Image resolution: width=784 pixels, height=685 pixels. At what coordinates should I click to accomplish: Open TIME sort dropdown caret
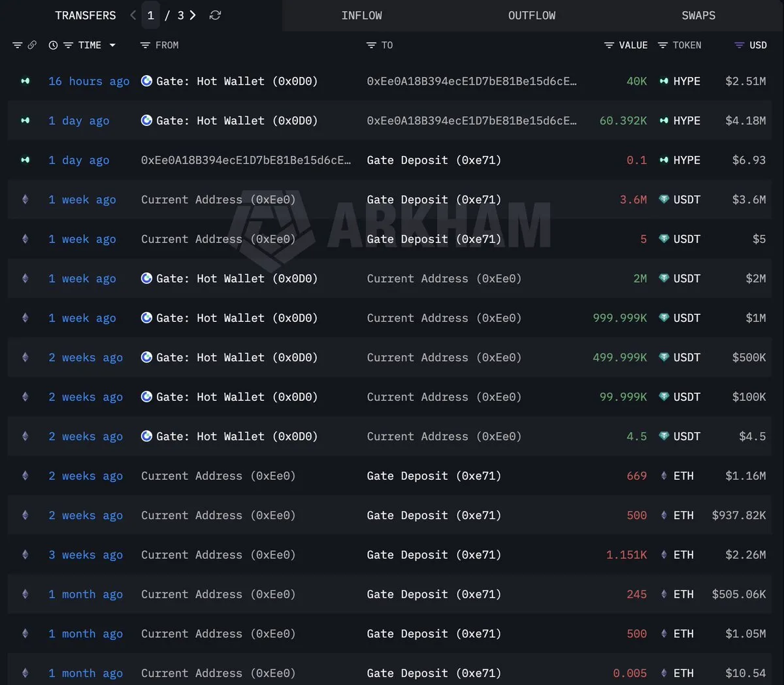click(x=112, y=45)
